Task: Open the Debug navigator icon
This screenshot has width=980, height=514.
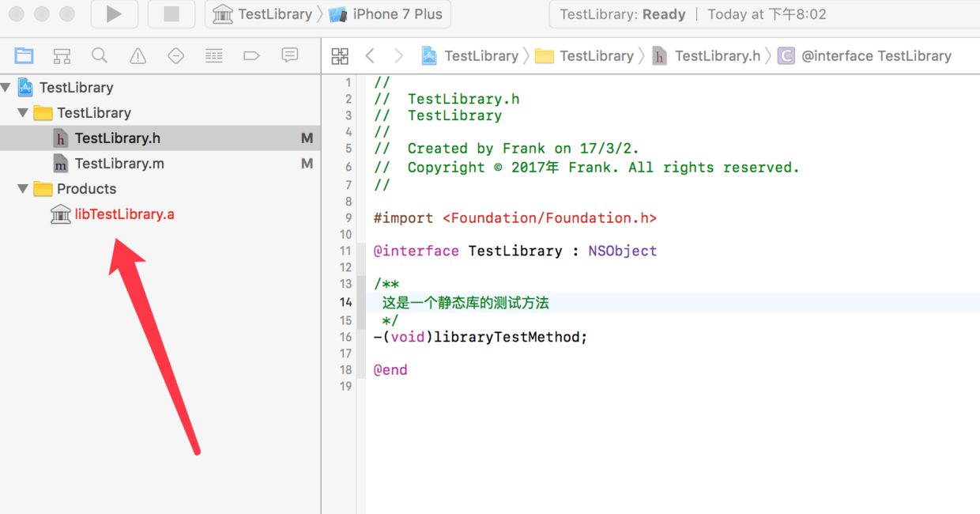Action: tap(213, 55)
